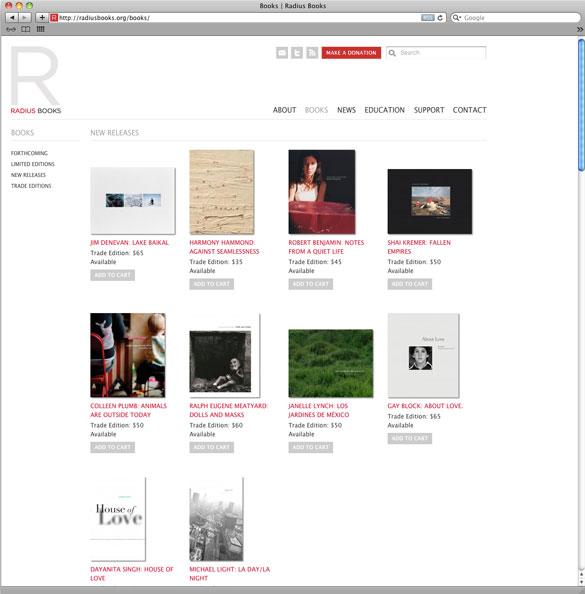This screenshot has width=585, height=594.
Task: Click the RSS badge in address bar
Action: [x=427, y=18]
